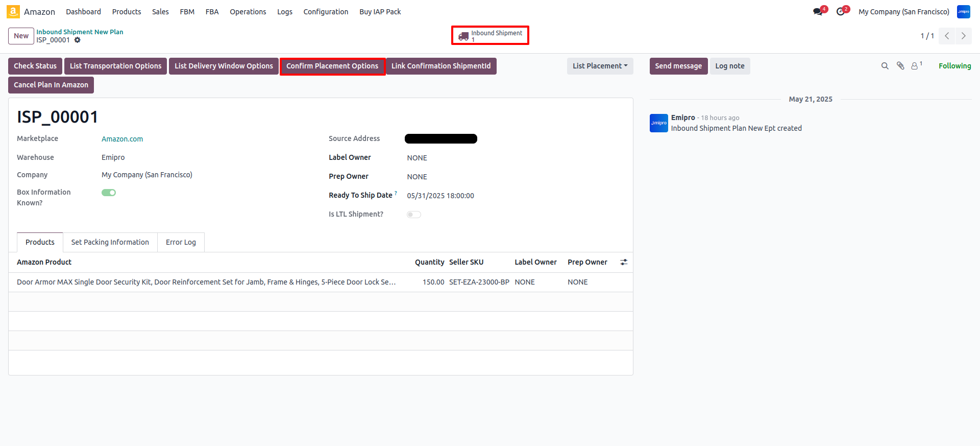Switch to Set Packing Information tab
This screenshot has width=980, height=446.
click(110, 242)
